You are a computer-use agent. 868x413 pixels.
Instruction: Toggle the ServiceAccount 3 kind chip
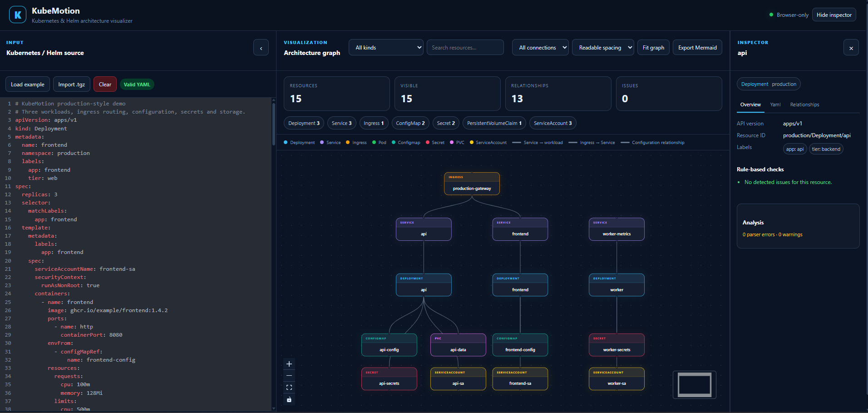tap(553, 123)
